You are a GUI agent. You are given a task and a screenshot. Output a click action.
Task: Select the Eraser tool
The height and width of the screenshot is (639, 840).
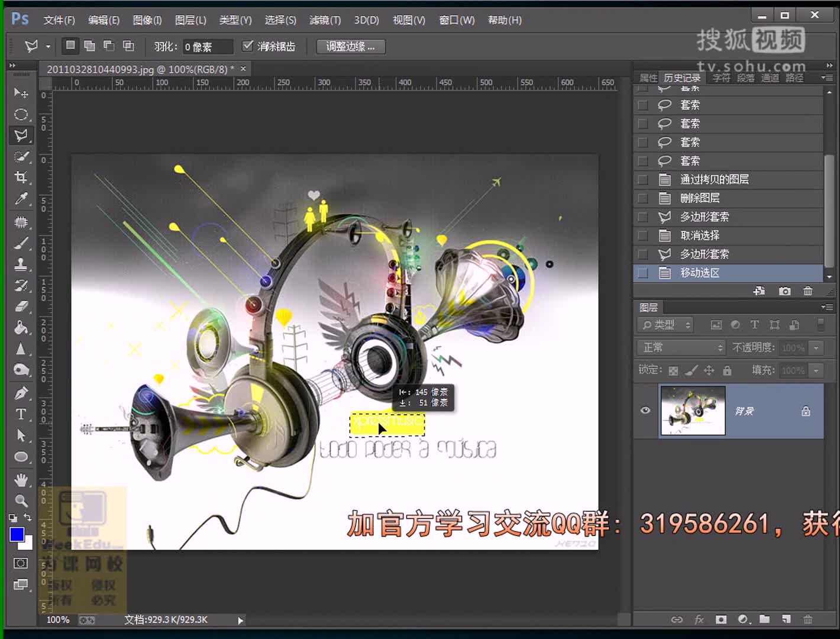pyautogui.click(x=21, y=306)
